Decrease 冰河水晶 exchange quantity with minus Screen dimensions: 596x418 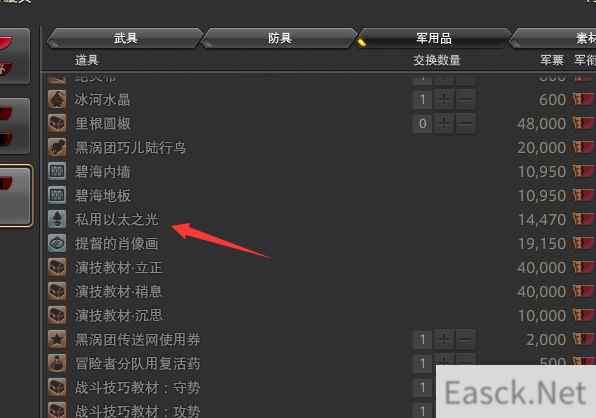coord(466,100)
